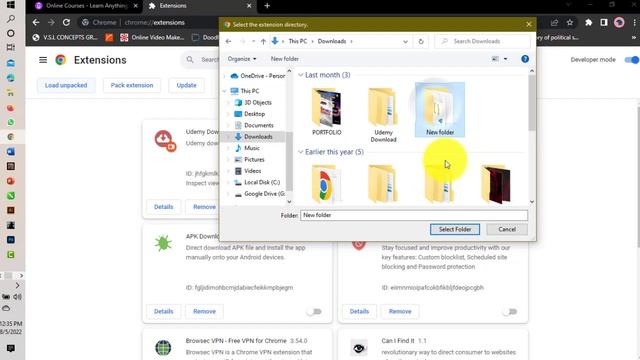
Task: Open Details for APK Downloader extension
Action: [164, 311]
